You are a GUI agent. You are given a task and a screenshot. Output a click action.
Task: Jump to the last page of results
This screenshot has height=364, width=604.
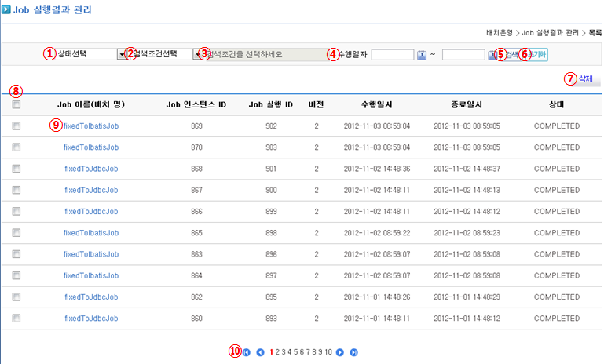(353, 352)
